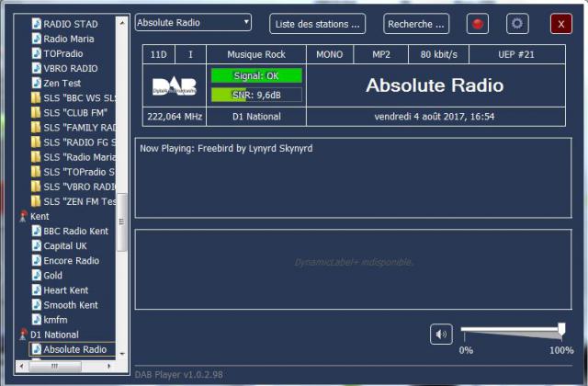Viewport: 588px width, 386px height.
Task: Click the Encore Radio station icon
Action: [x=37, y=260]
